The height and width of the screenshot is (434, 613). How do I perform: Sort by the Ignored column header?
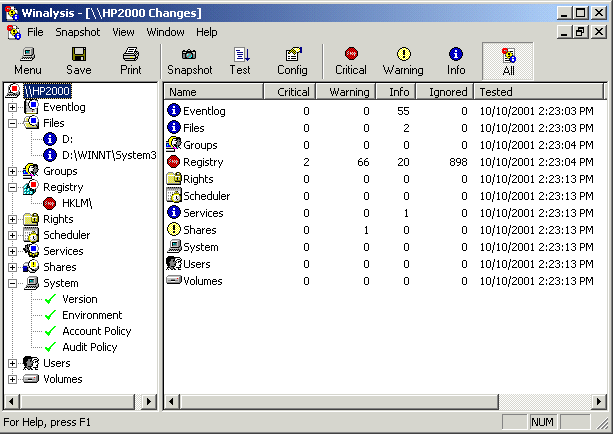point(445,92)
